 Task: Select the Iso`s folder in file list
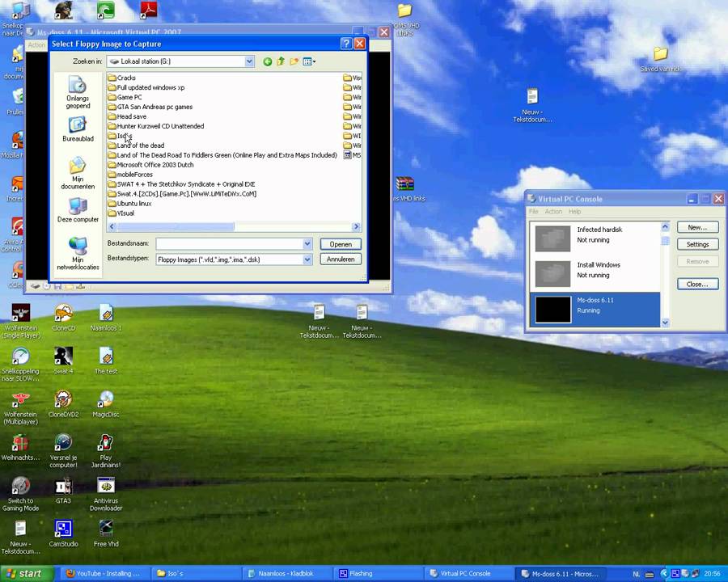click(120, 136)
